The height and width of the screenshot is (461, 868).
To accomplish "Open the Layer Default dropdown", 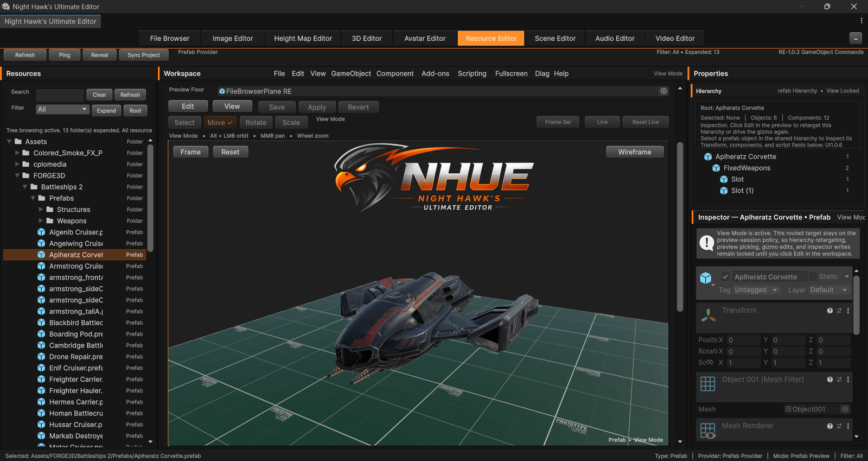I will (828, 290).
